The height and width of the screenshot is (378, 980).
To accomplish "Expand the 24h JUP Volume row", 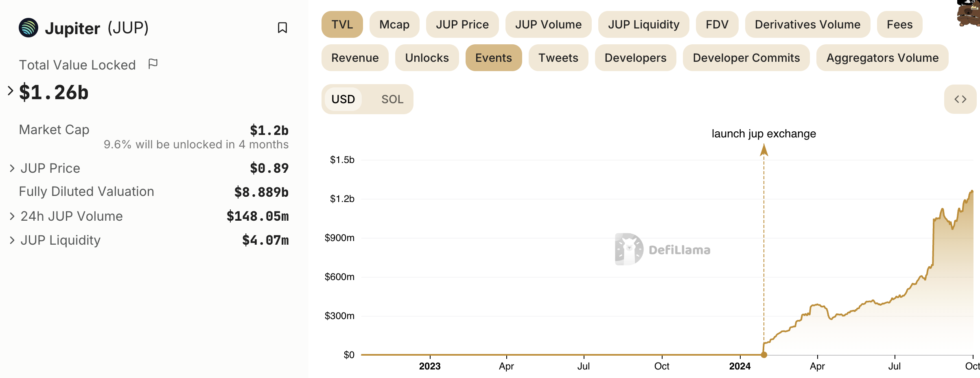I will [x=12, y=216].
